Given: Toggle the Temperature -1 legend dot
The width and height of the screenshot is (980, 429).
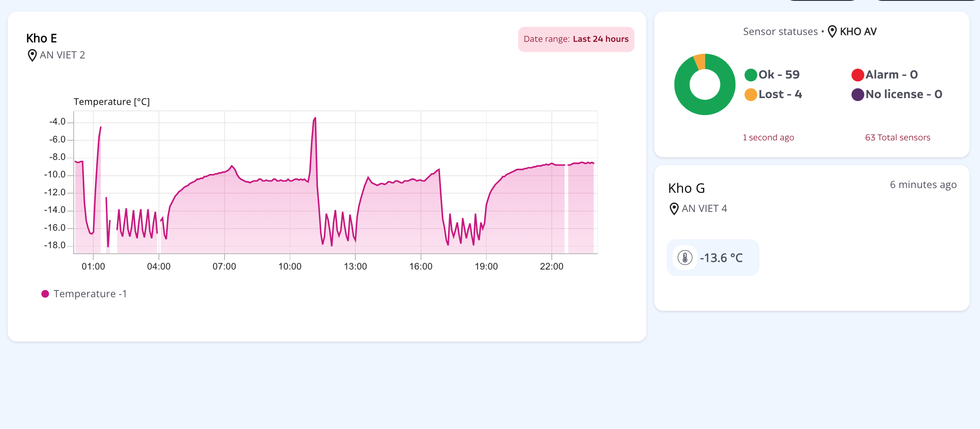Looking at the screenshot, I should (x=45, y=294).
